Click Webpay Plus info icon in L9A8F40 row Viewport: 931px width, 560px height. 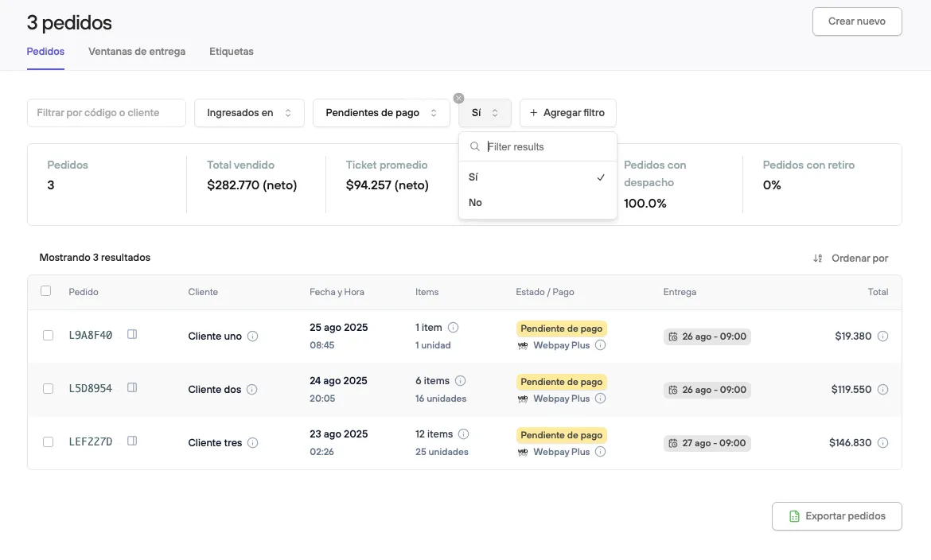click(600, 345)
